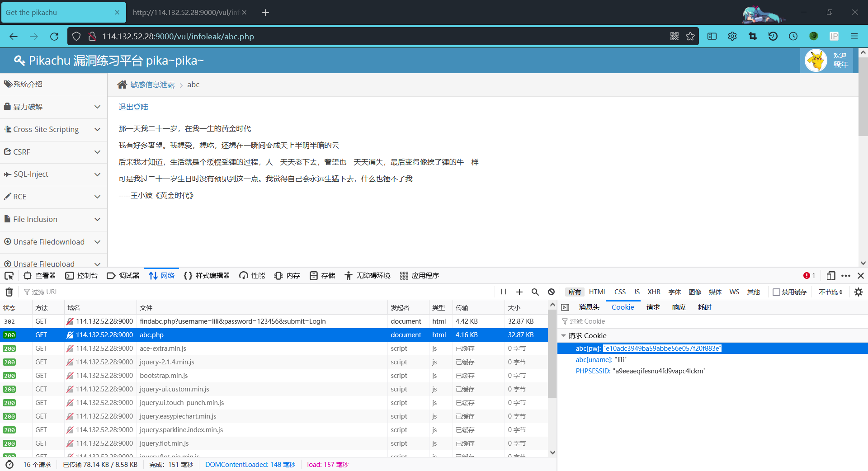Click the crop screenshot toolbar icon
This screenshot has height=471, width=868.
click(753, 37)
